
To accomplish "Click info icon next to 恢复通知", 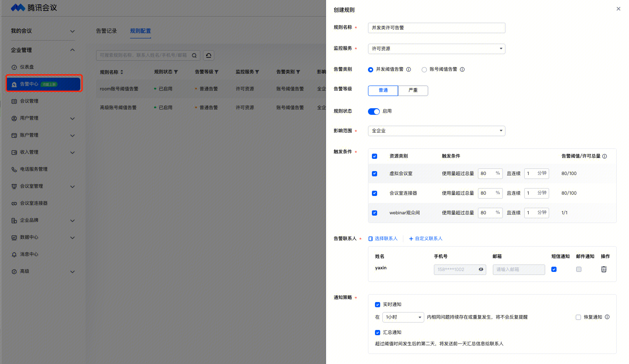I will 607,317.
